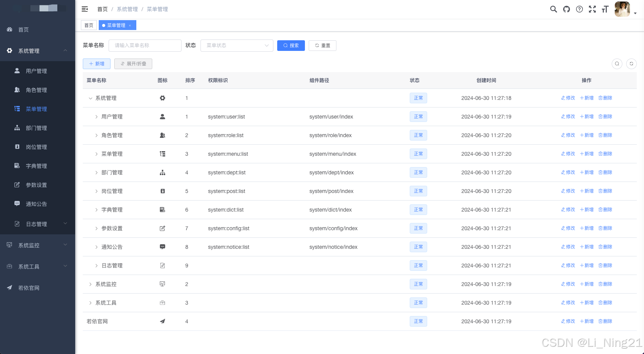This screenshot has width=644, height=354.
Task: Click 展开/折叠 to toggle all rows
Action: (x=133, y=63)
